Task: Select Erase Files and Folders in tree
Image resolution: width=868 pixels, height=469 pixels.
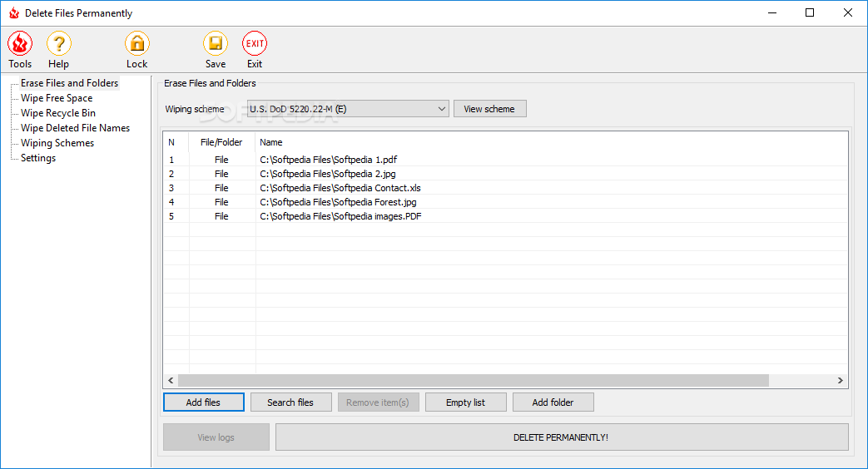Action: [x=70, y=83]
